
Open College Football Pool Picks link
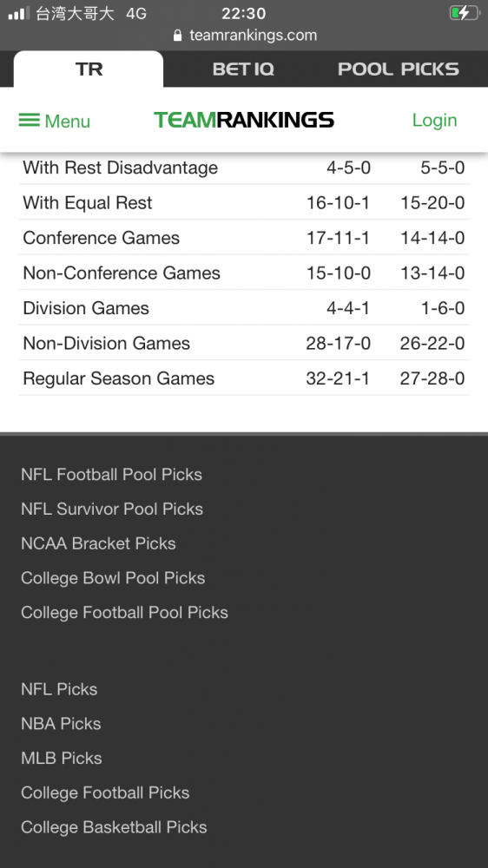125,612
